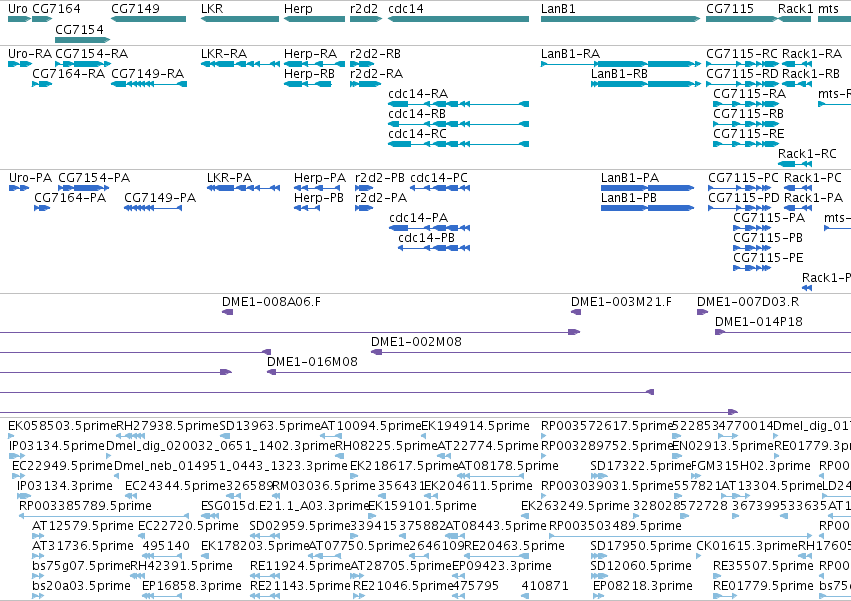Select the cdc14-PB protein feature
Image resolution: width=851 pixels, height=601 pixels.
tap(434, 248)
